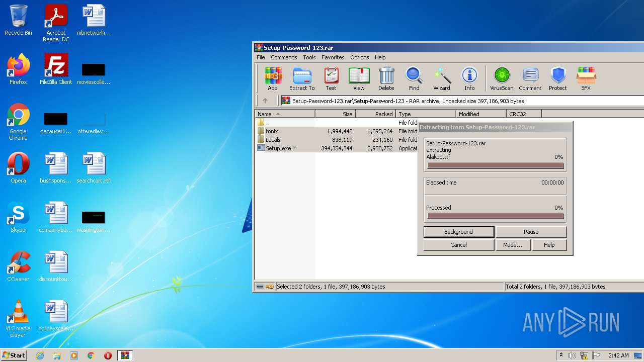This screenshot has height=362, width=644.
Task: Click the Delete trash can icon
Action: pyautogui.click(x=386, y=79)
